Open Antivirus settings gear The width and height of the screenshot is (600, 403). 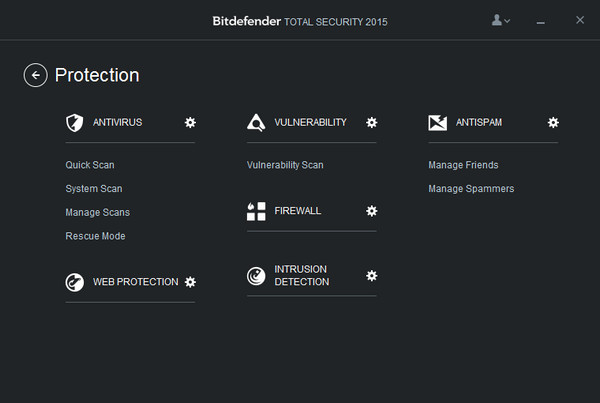(190, 122)
